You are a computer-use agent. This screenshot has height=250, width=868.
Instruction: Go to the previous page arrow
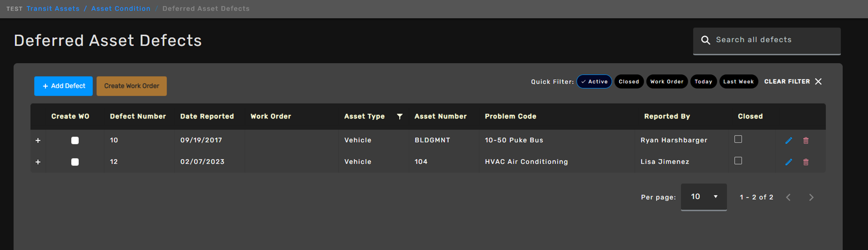click(x=788, y=198)
